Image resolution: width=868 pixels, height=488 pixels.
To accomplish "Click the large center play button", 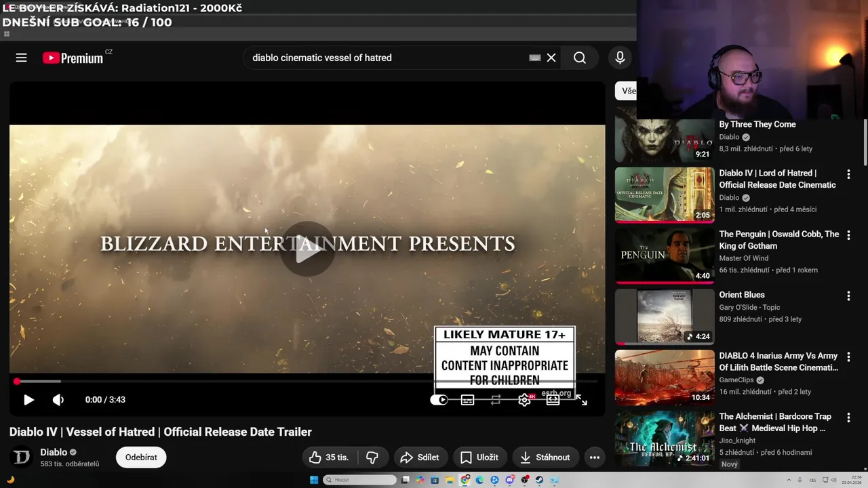I will point(307,249).
